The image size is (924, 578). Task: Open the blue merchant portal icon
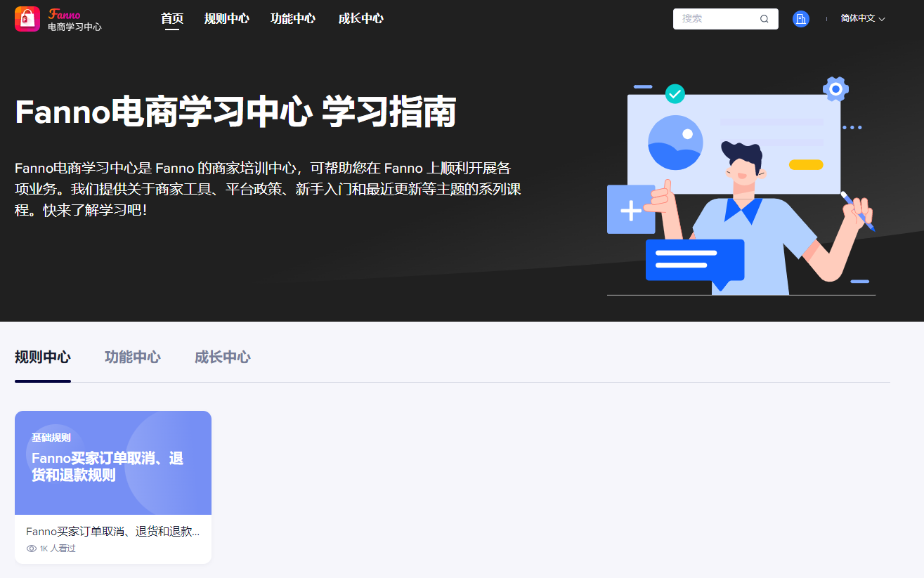[800, 18]
